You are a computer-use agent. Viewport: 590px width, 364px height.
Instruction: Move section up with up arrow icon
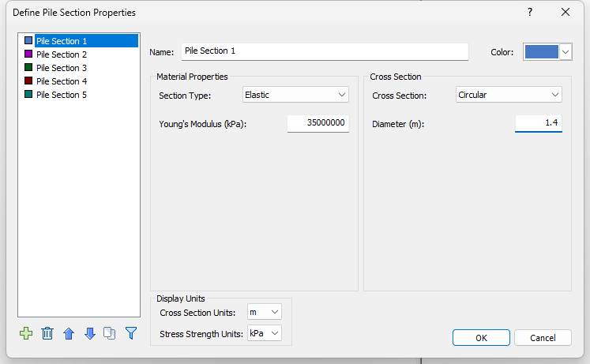click(x=69, y=333)
